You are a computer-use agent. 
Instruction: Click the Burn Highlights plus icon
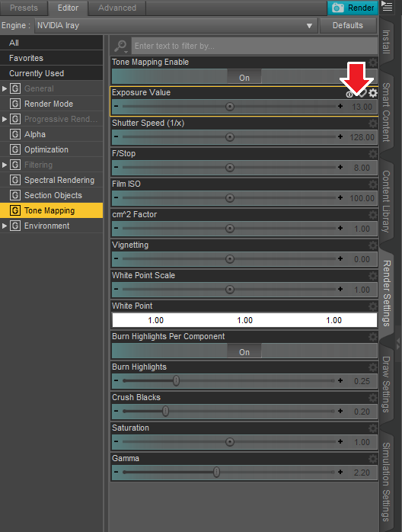tap(340, 380)
